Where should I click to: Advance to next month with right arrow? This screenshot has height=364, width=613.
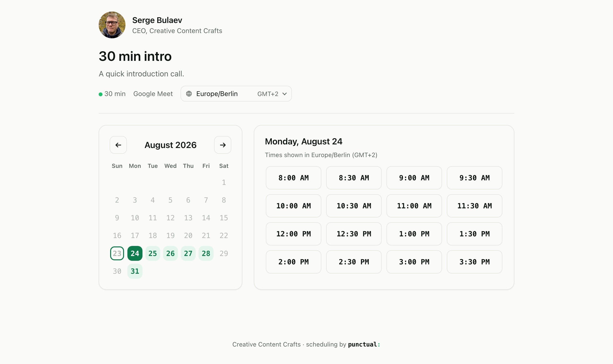223,145
